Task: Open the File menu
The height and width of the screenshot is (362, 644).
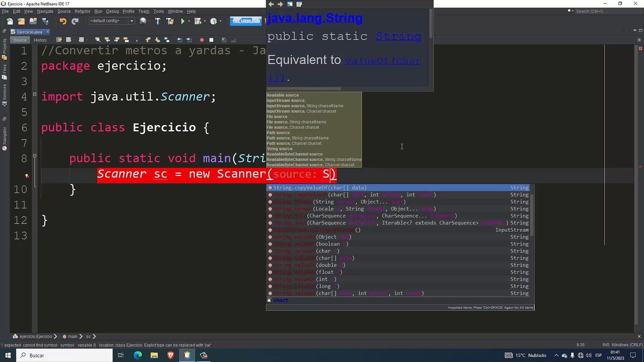Action: tap(5, 11)
